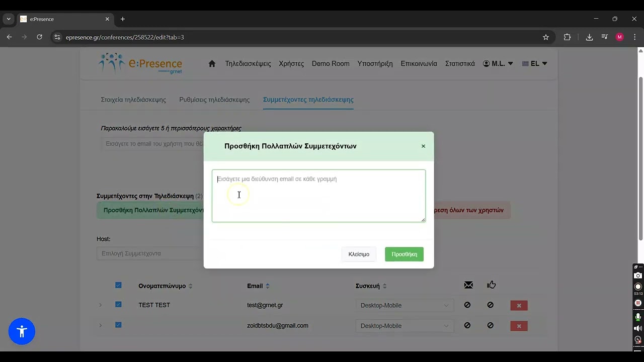The image size is (644, 362).
Task: Click the test@grnet.gr email cell
Action: click(x=265, y=305)
